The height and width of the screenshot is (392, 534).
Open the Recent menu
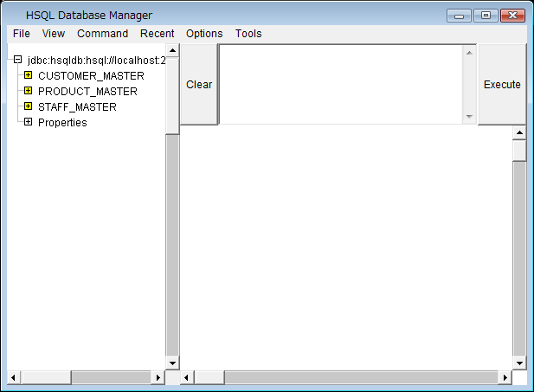tap(157, 34)
